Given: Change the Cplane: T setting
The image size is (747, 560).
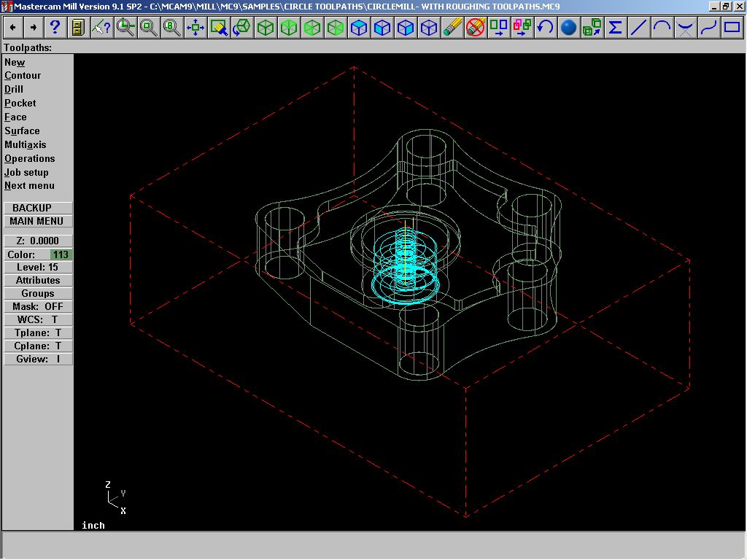Looking at the screenshot, I should pos(38,346).
